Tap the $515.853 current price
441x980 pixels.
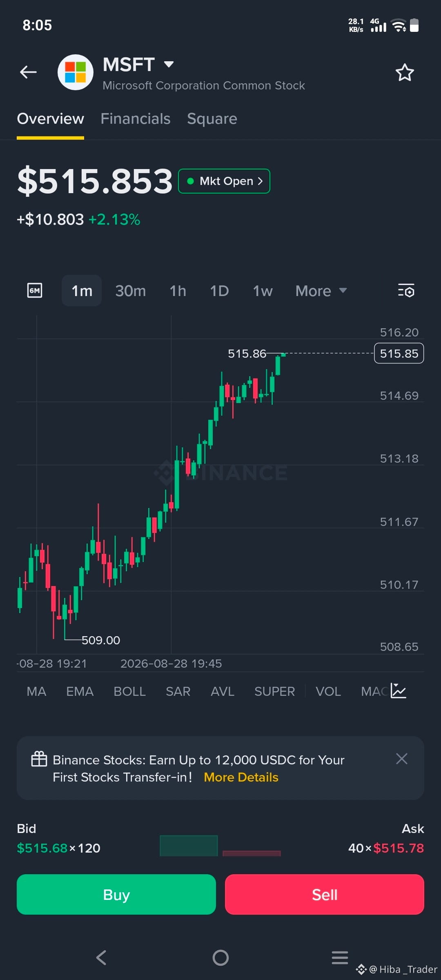coord(95,181)
